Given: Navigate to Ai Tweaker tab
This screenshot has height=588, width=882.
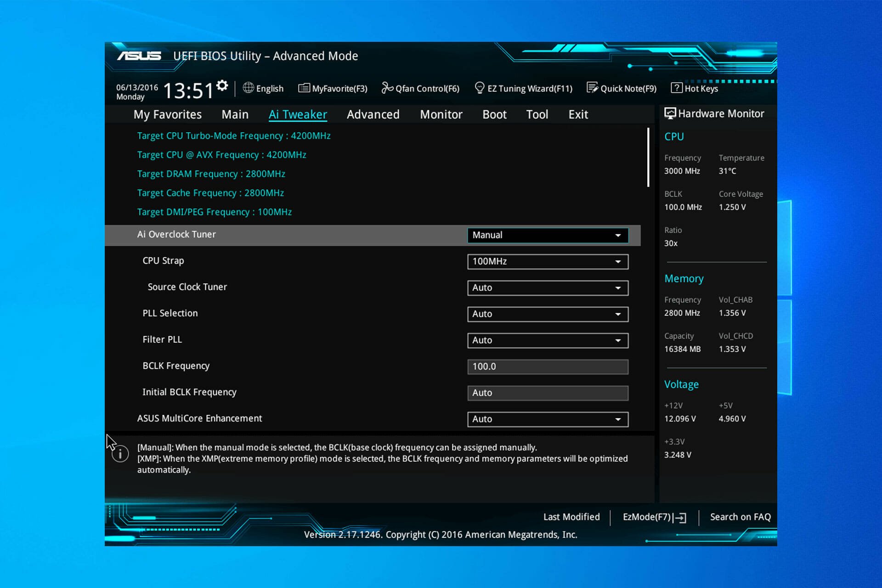Looking at the screenshot, I should (298, 114).
